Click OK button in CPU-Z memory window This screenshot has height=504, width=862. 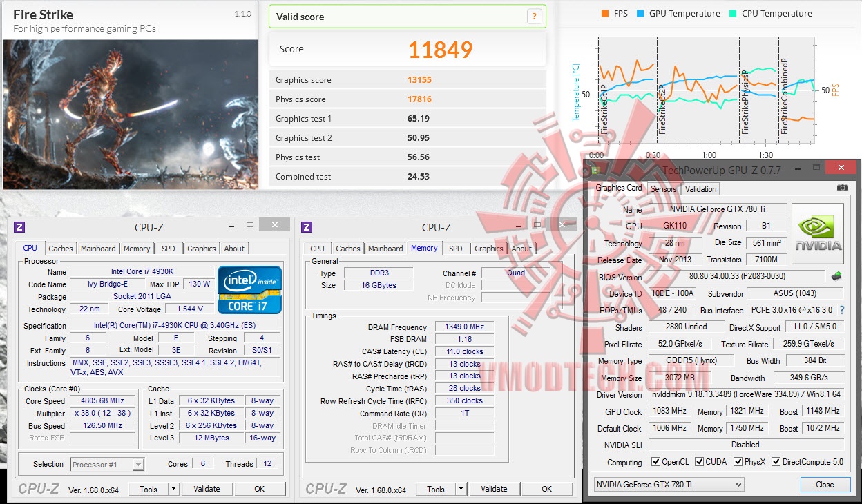pos(547,489)
